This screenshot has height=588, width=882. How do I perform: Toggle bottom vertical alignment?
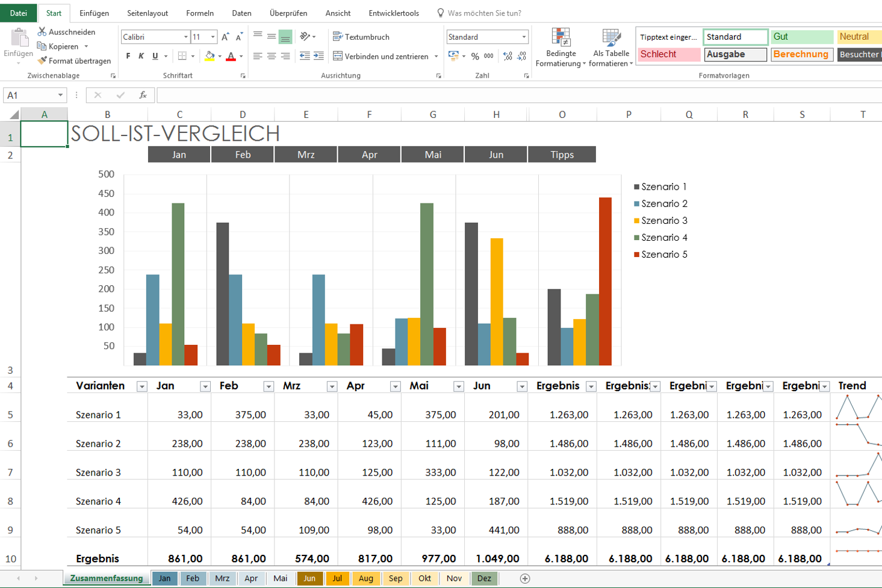click(285, 37)
